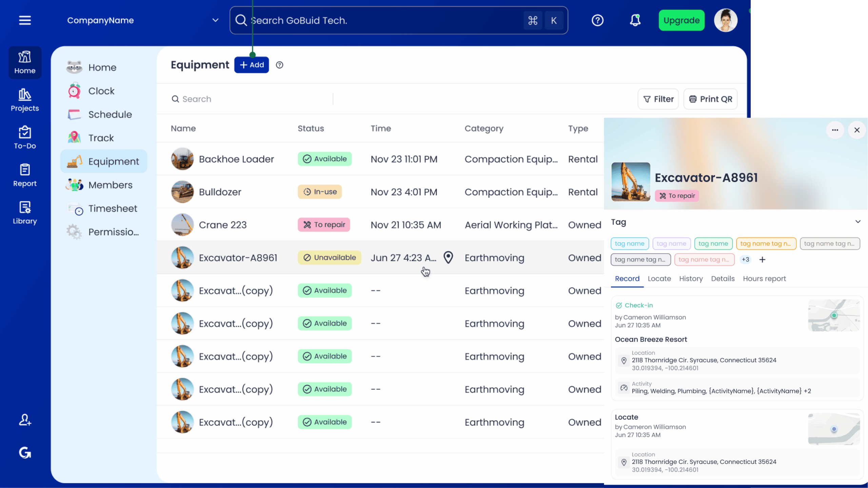This screenshot has height=488, width=868.
Task: Open Projects in the left rail
Action: [x=25, y=100]
